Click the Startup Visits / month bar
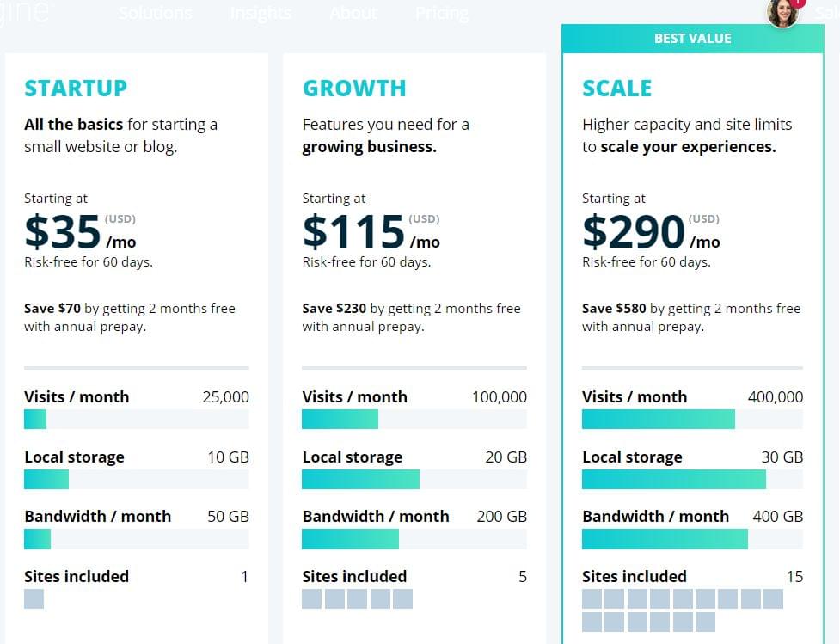Viewport: 840px width, 644px height. click(x=137, y=419)
